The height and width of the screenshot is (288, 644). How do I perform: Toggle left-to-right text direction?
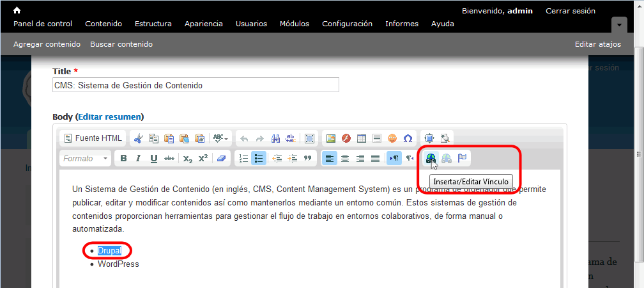(394, 159)
